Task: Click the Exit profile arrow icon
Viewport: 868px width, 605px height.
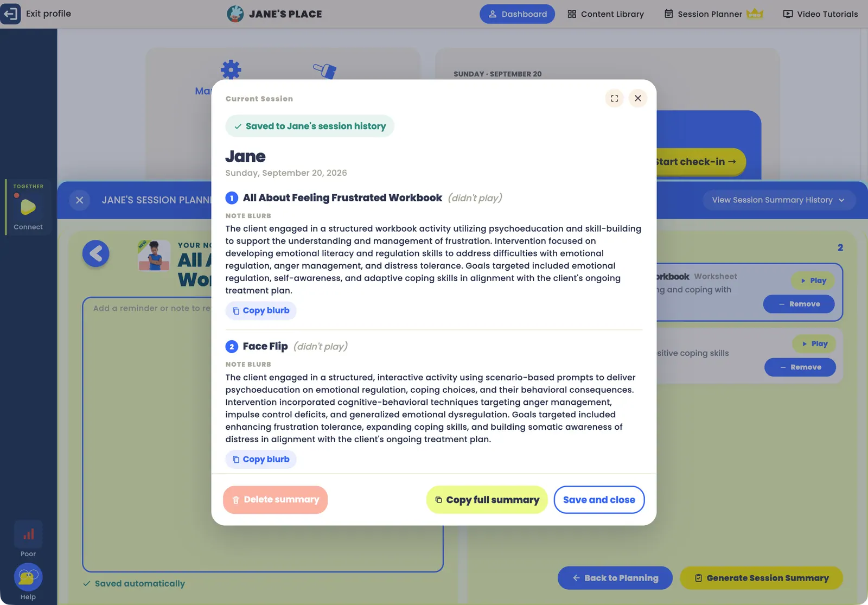Action: pos(11,14)
